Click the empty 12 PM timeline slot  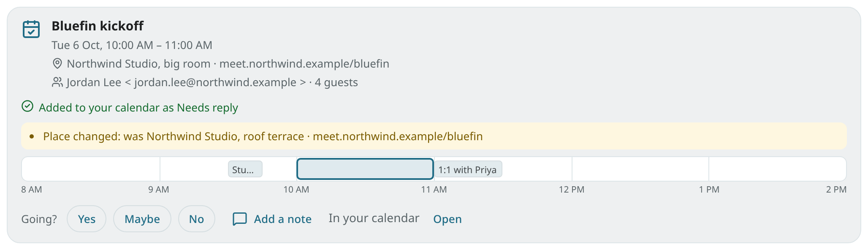pos(640,169)
